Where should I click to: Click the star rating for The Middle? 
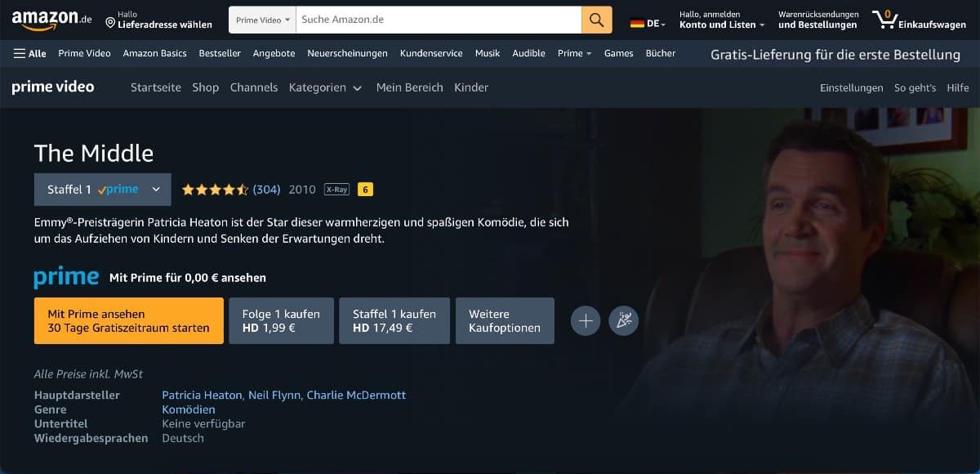tap(215, 190)
